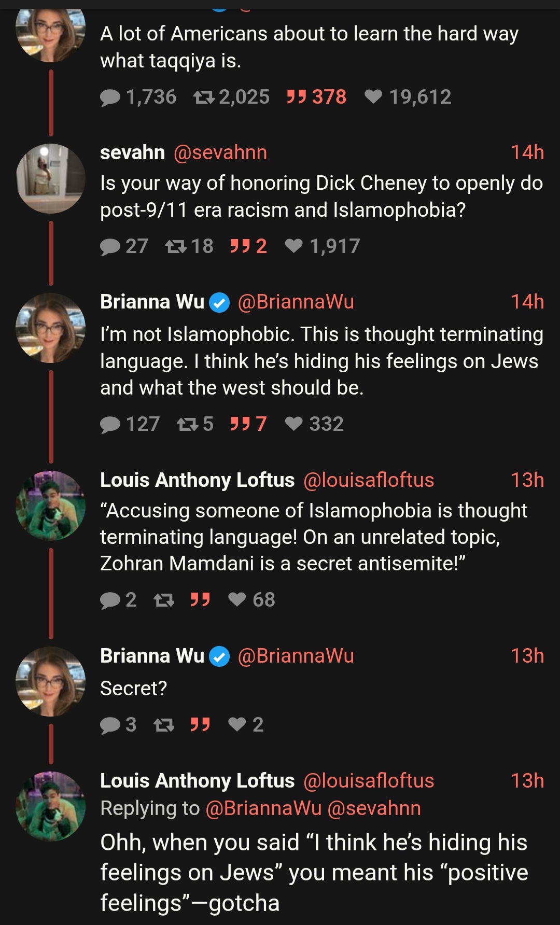Screen dimensions: 560x925
Task: Quote the tweet with 378 quotes
Action: click(x=297, y=97)
